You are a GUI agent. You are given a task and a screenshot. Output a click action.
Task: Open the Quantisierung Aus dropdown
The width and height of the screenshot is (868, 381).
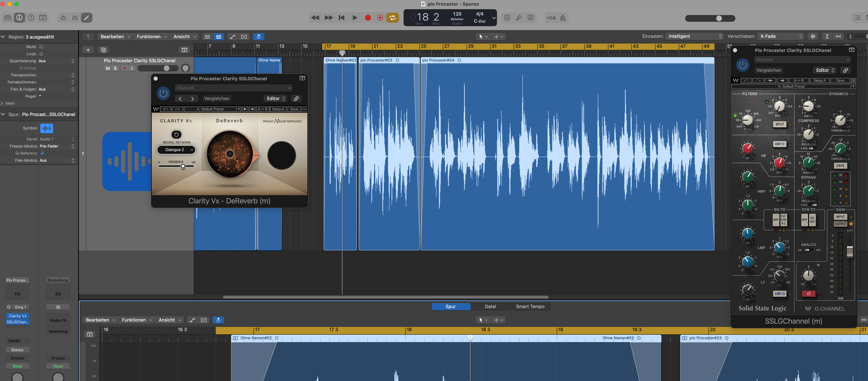(x=56, y=61)
